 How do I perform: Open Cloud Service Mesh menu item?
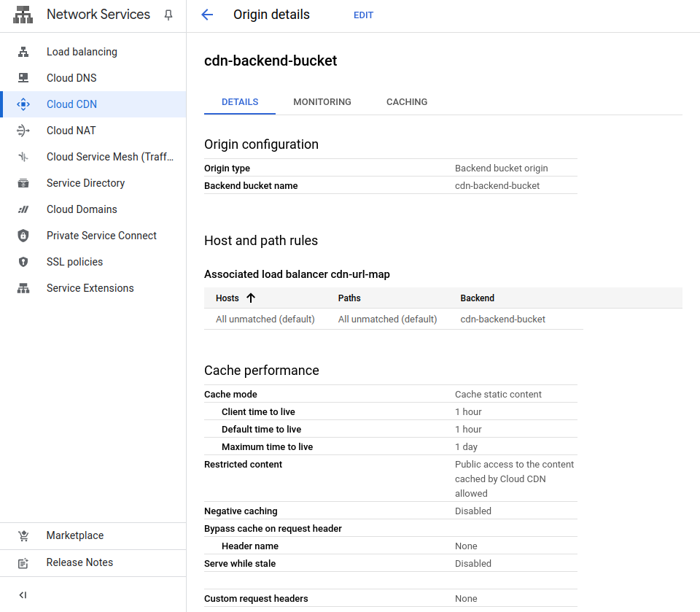110,157
